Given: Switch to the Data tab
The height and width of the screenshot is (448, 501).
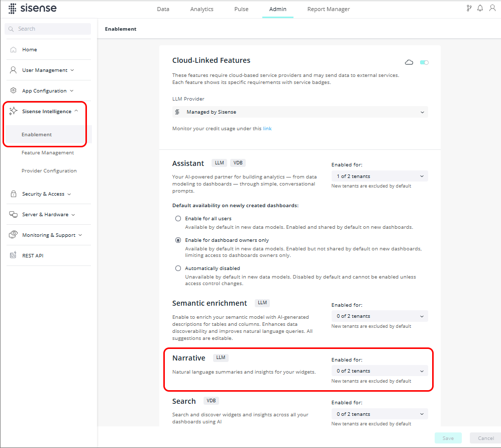Looking at the screenshot, I should point(163,9).
